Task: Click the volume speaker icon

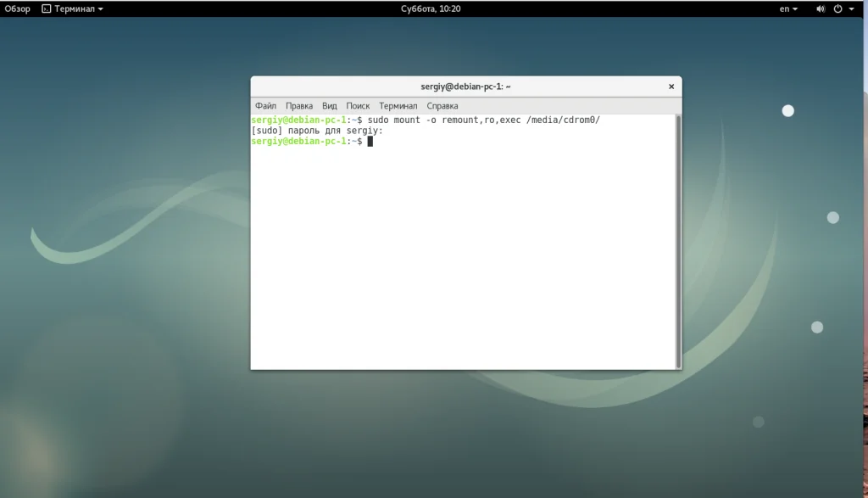Action: [820, 9]
